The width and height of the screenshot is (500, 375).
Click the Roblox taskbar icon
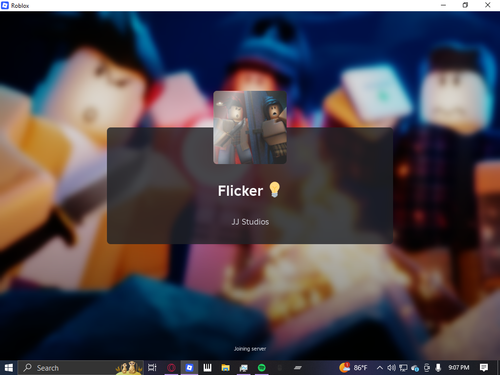189,368
